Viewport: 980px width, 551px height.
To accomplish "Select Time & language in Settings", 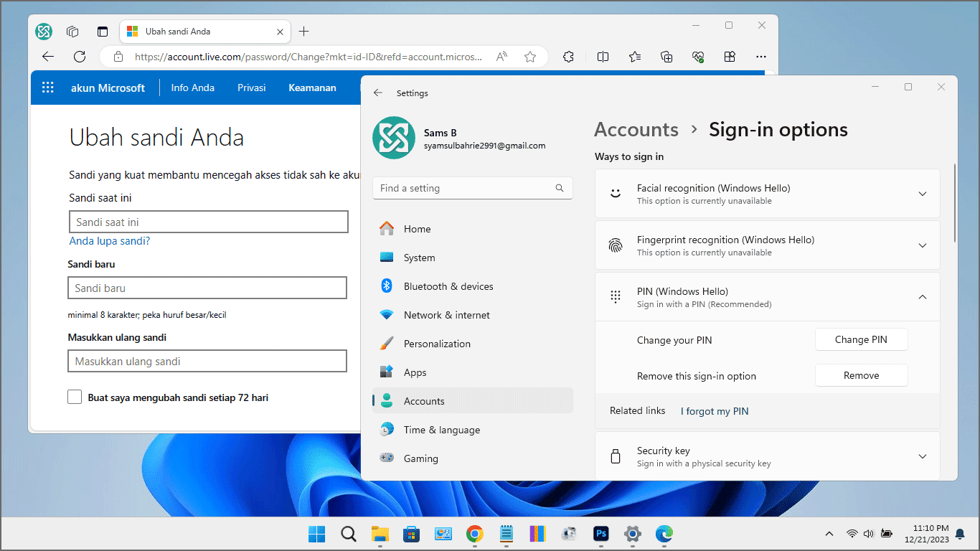I will (x=473, y=430).
